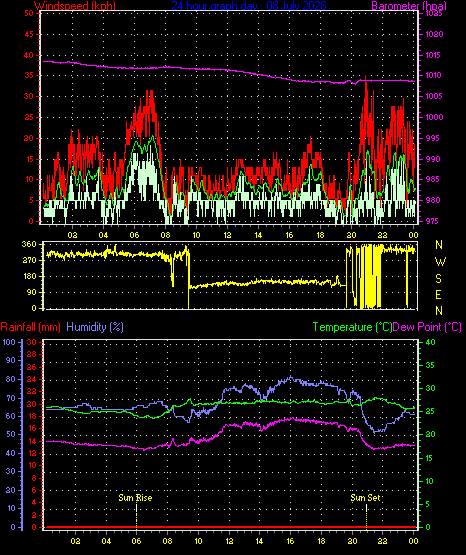Click the 100 percent humidity scale value
Viewport: 466px width, 555px height.
[9, 342]
